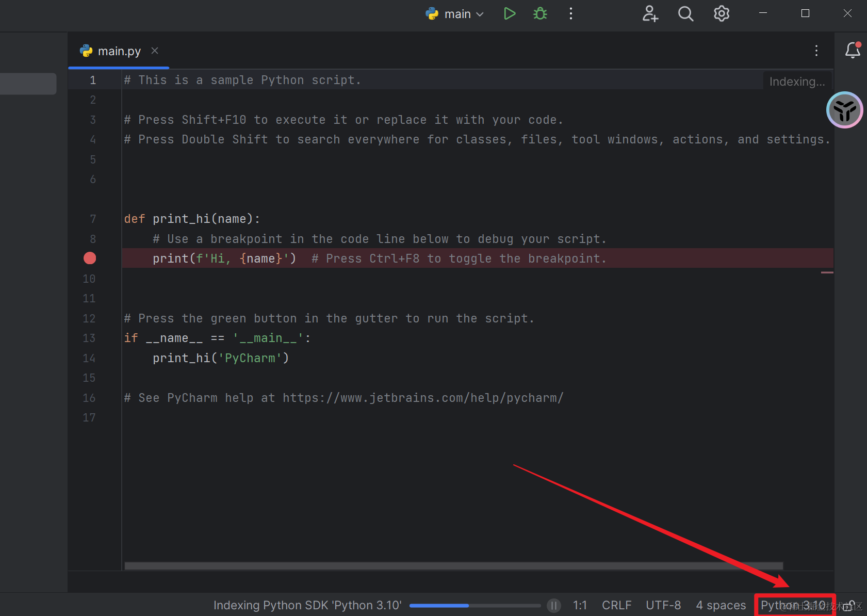867x616 pixels.
Task: Remove the breakpoint on the print line
Action: click(x=90, y=258)
